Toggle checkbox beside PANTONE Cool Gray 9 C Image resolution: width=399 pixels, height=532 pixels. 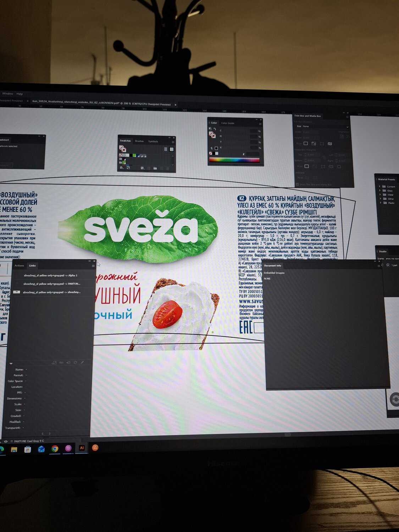click(x=12, y=441)
